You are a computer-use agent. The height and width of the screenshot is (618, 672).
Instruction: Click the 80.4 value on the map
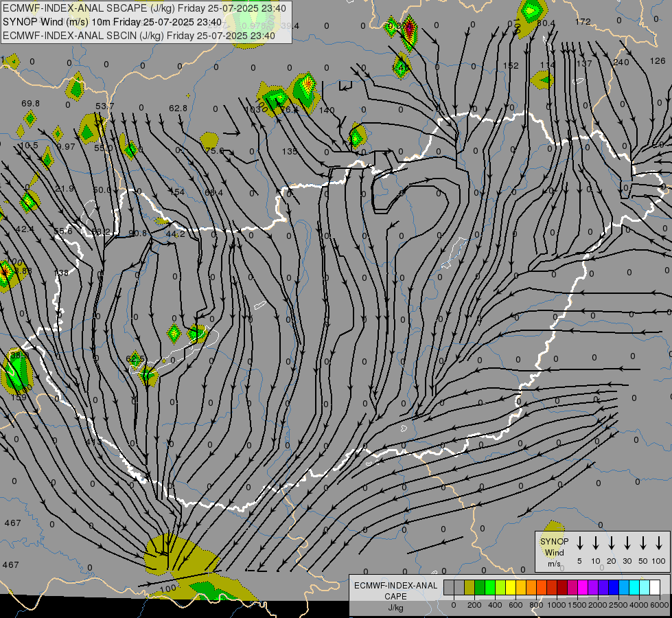pyautogui.click(x=546, y=23)
